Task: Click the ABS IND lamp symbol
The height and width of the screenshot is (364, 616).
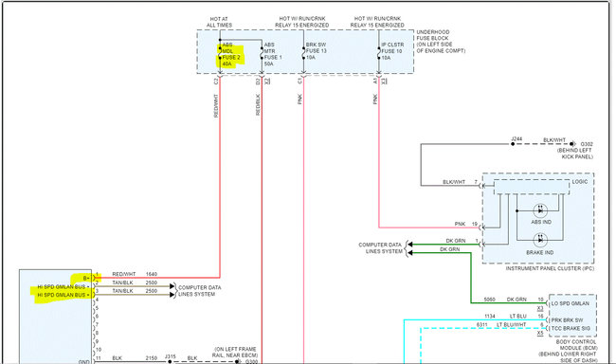Action: [540, 210]
